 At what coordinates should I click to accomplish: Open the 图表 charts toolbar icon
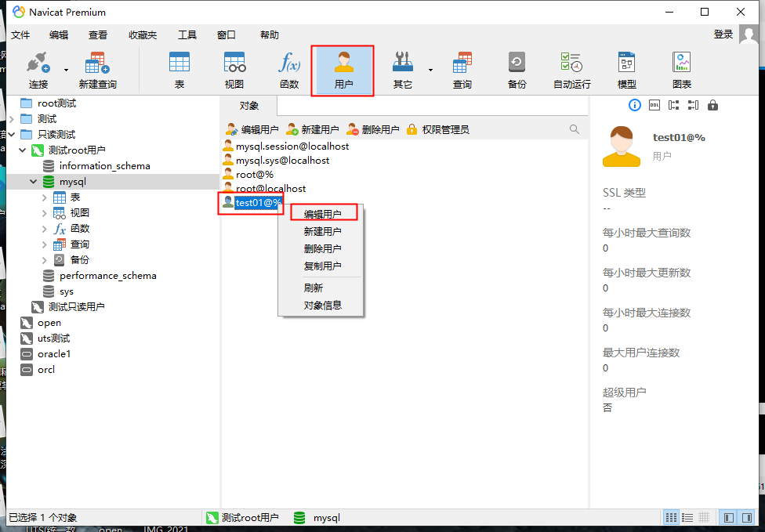(x=682, y=71)
